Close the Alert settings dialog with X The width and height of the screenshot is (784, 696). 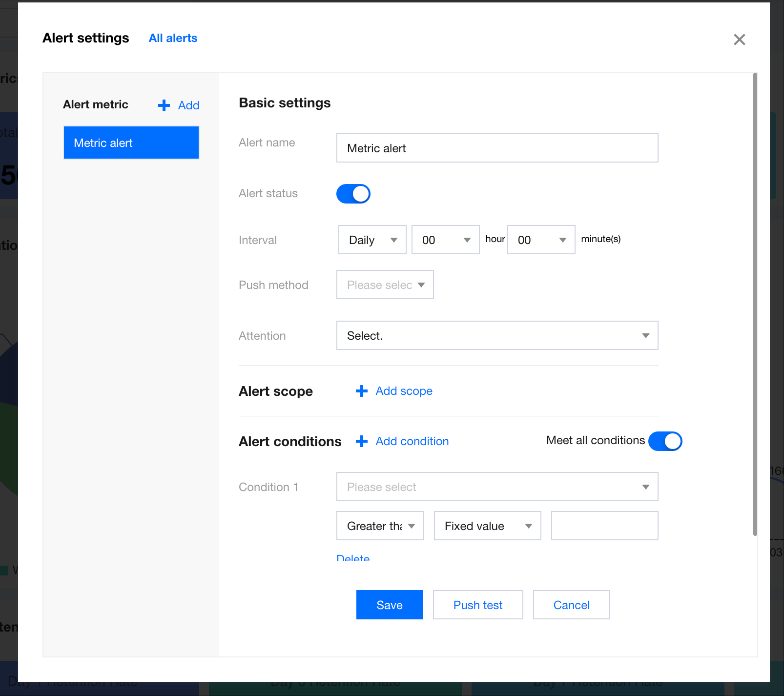point(739,40)
